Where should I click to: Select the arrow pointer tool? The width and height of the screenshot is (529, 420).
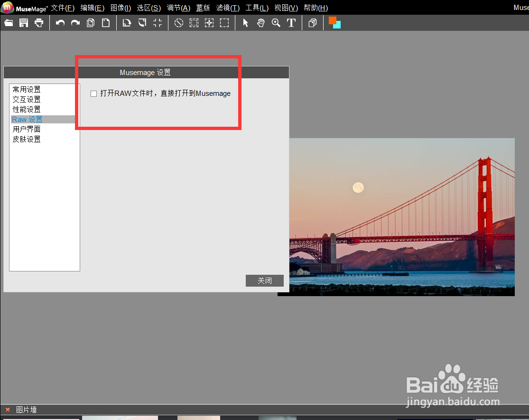(x=246, y=23)
